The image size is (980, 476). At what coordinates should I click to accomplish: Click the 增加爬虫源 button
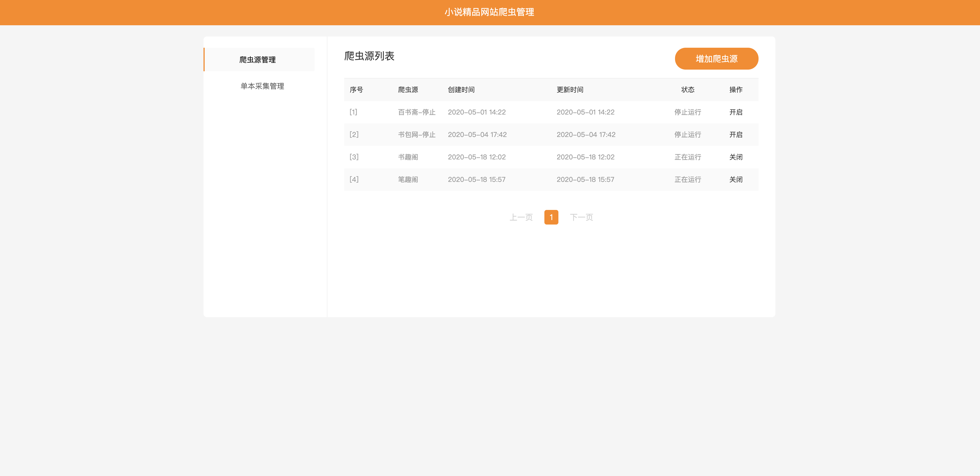tap(716, 59)
